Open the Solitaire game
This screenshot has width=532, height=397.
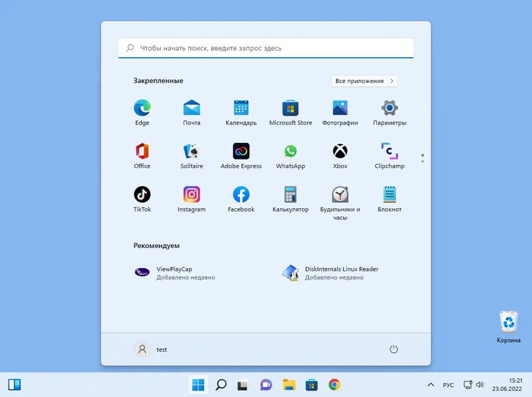pyautogui.click(x=192, y=156)
